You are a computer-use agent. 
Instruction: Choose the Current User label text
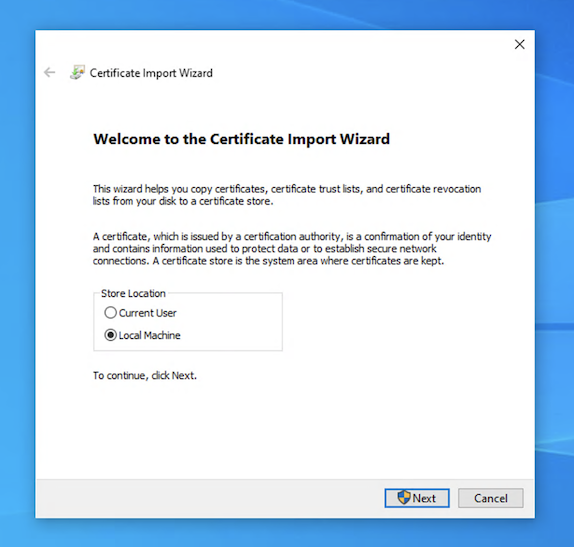[x=148, y=313]
